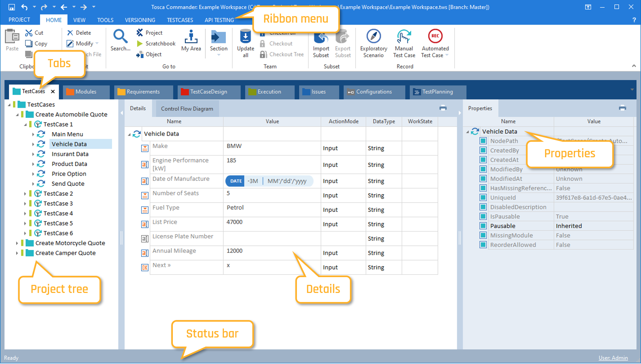Expand TestCase 2 in project tree

(x=25, y=193)
